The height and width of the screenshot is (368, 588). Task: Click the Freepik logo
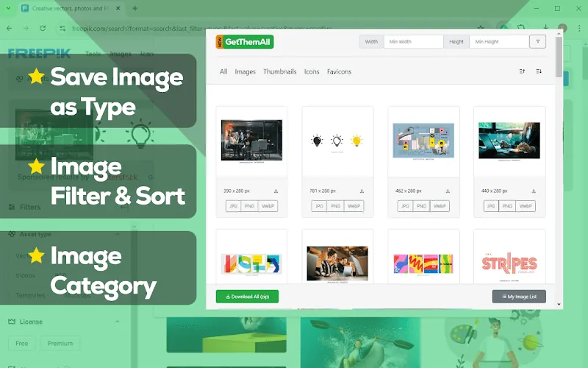(39, 54)
